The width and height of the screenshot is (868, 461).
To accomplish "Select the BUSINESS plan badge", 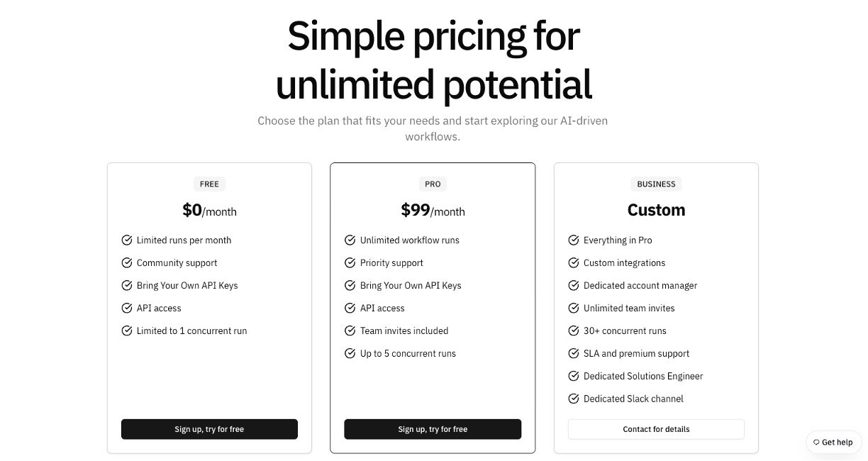I will 656,184.
